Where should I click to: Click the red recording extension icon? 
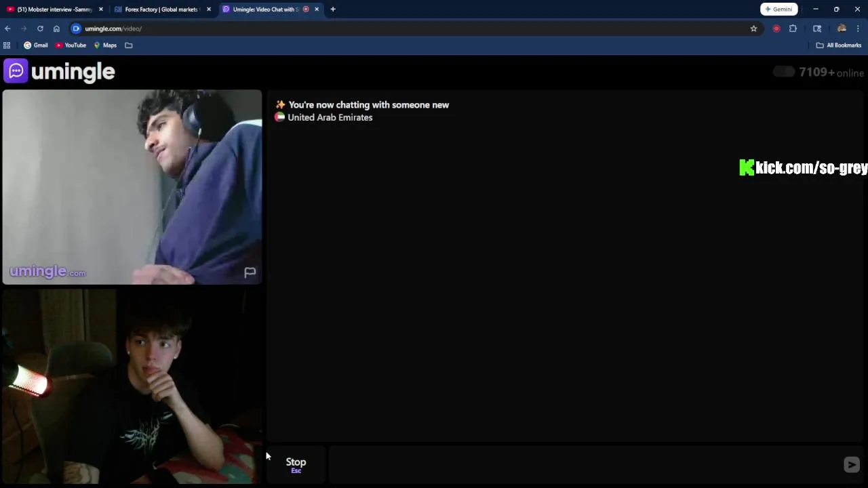(x=776, y=28)
